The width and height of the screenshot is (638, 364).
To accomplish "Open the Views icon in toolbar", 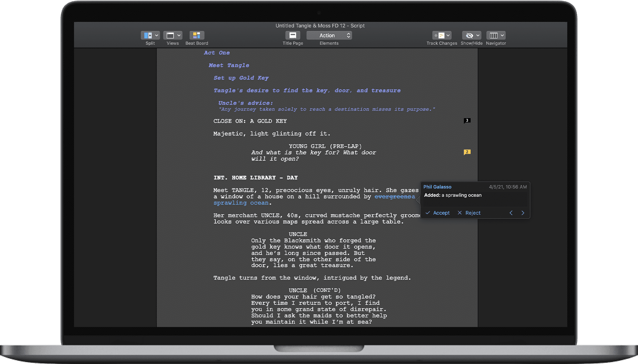I will coord(170,35).
